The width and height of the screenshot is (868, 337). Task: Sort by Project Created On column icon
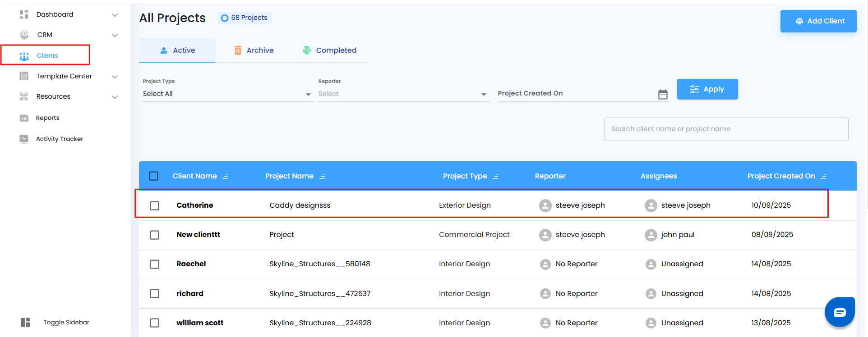click(x=823, y=177)
